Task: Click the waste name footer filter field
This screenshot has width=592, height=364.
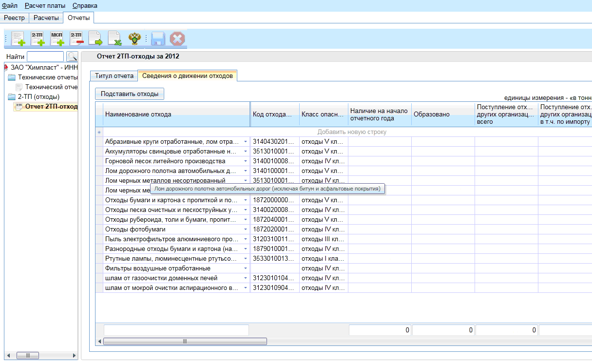Action: pyautogui.click(x=176, y=330)
